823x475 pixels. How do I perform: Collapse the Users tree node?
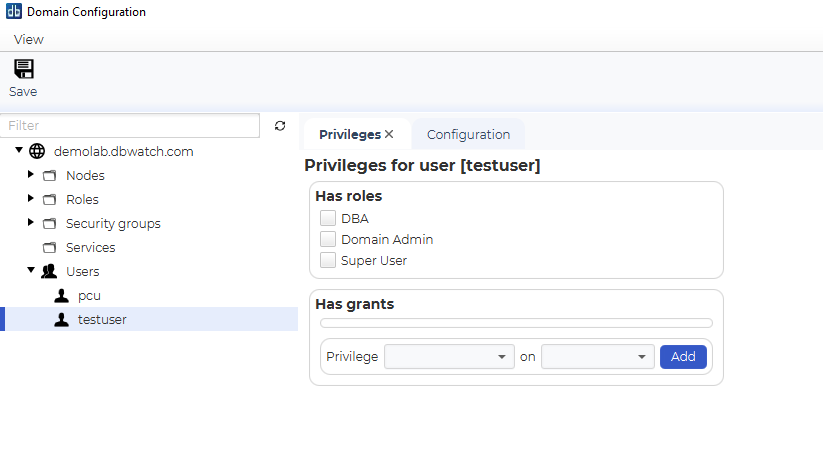point(31,270)
